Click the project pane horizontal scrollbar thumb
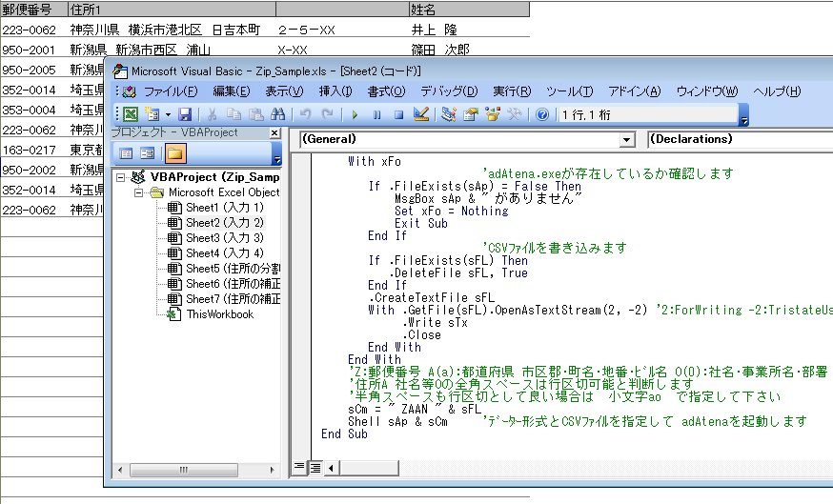This screenshot has width=833, height=504. [184, 470]
